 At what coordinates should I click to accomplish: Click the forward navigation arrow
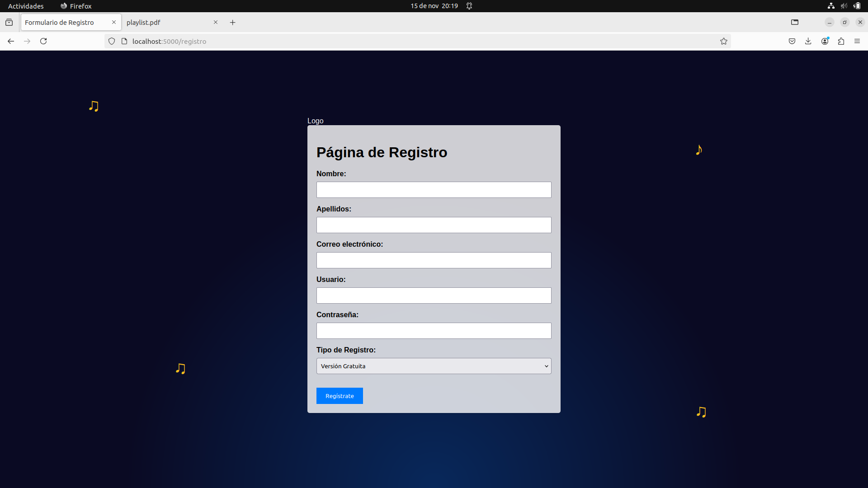click(x=27, y=41)
